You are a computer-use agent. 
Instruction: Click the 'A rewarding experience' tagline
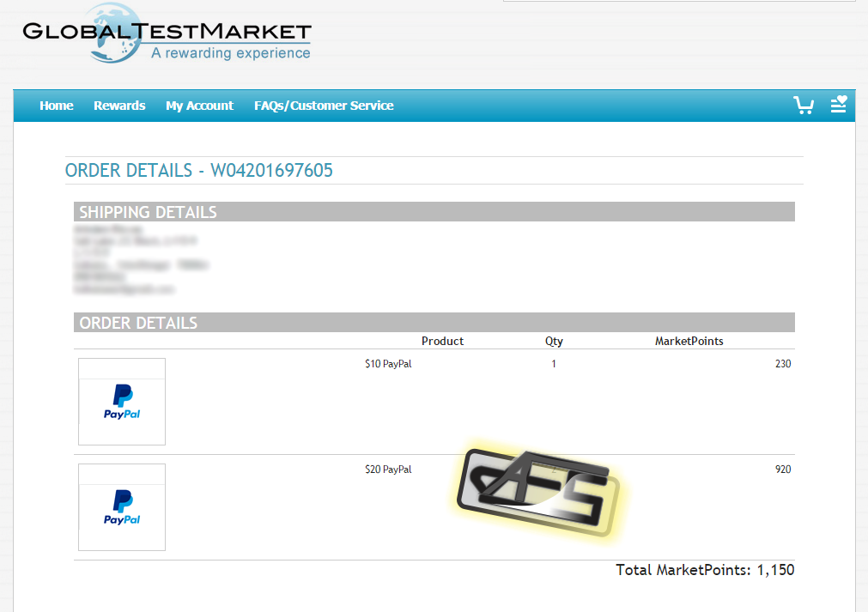click(x=231, y=53)
